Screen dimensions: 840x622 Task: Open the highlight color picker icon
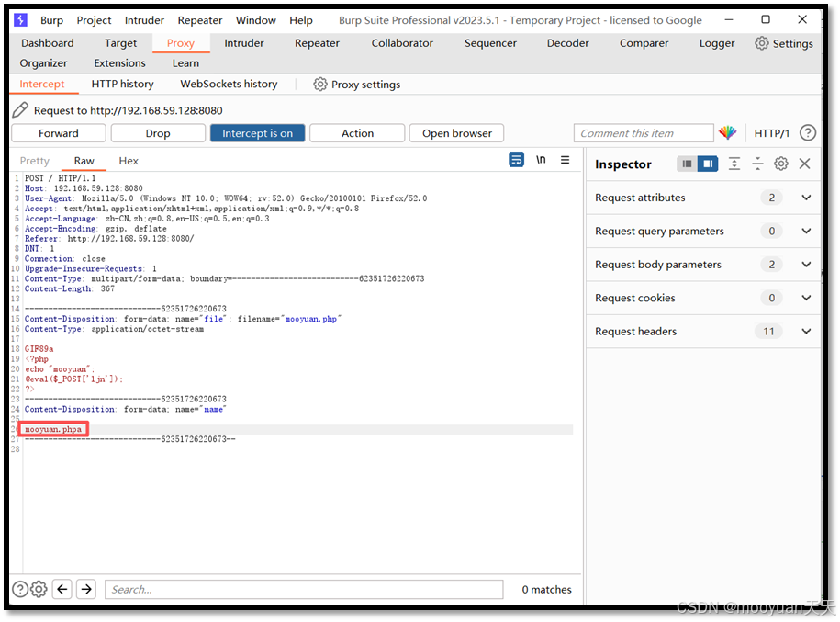coord(727,132)
